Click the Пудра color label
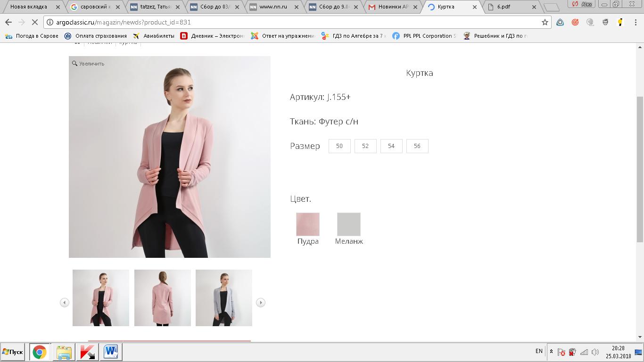The image size is (644, 362). coord(308,241)
